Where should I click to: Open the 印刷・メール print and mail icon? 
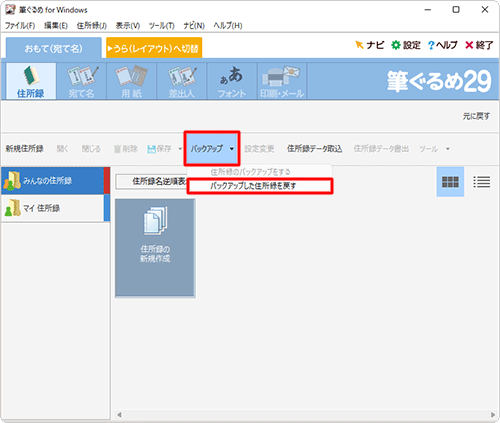282,81
